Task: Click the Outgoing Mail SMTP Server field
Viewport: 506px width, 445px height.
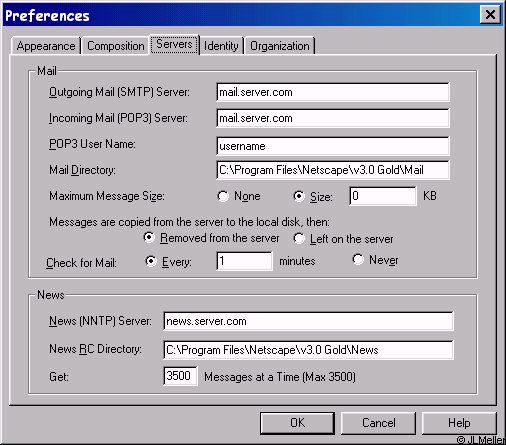Action: [333, 92]
